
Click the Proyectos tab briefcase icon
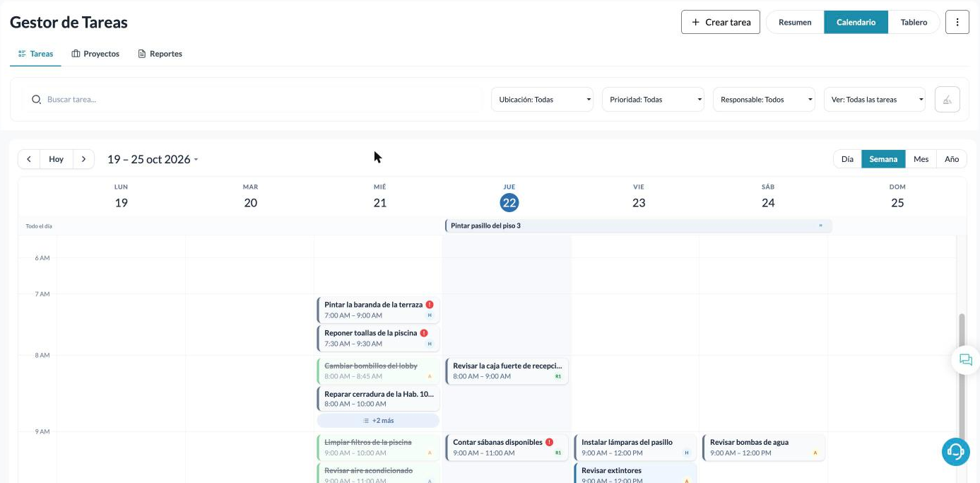(76, 54)
